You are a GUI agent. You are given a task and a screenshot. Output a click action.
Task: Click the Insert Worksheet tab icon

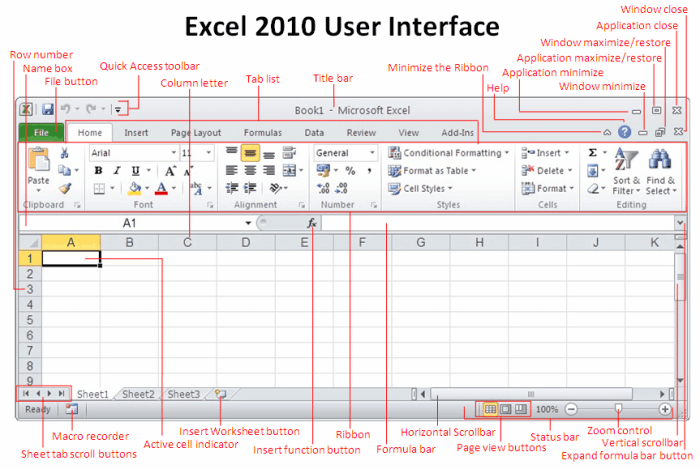(221, 394)
